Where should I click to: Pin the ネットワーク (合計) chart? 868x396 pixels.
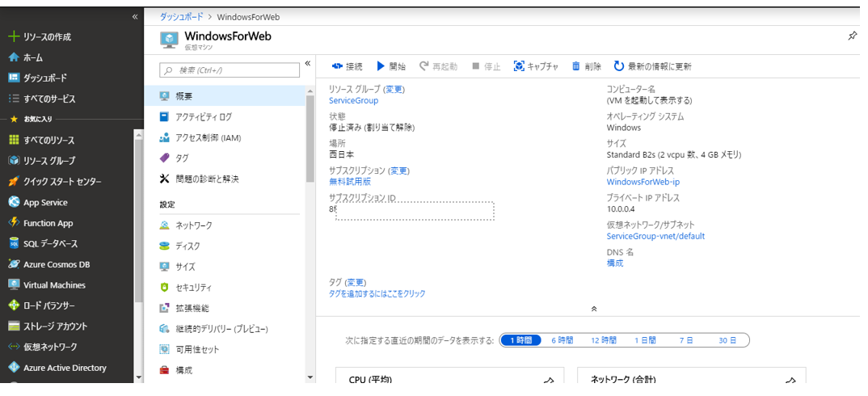pos(791,381)
